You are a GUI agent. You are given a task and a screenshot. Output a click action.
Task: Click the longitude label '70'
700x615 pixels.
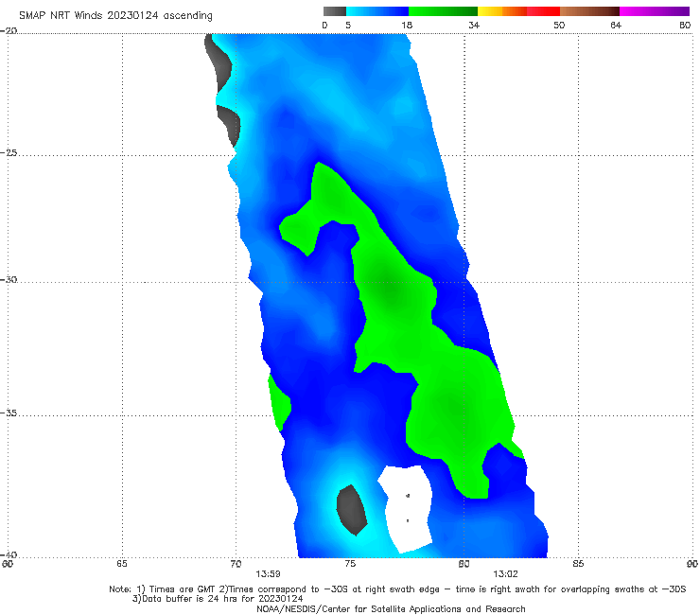236,564
